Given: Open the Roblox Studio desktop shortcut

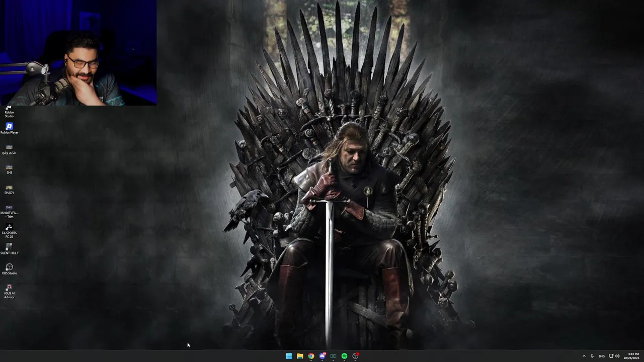Looking at the screenshot, I should 9,111.
